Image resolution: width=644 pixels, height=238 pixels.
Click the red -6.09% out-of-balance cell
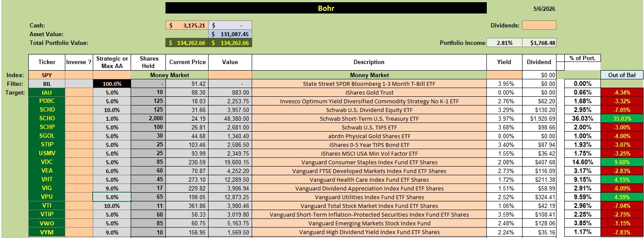622,188
